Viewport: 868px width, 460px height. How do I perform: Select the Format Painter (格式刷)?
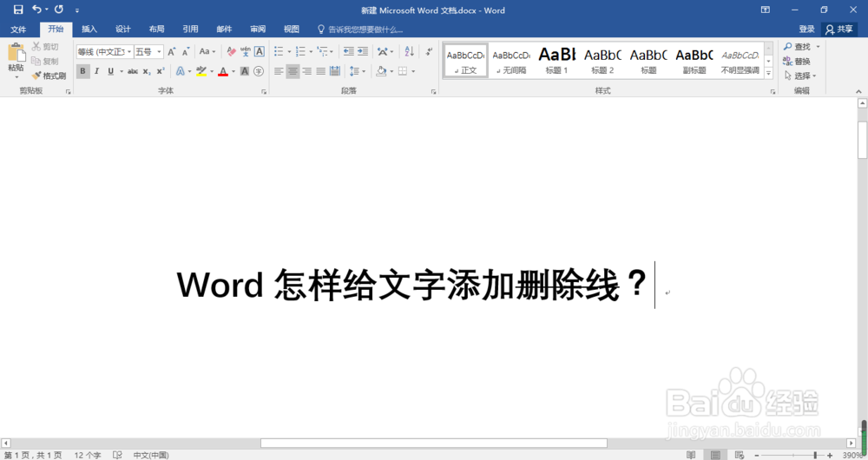pyautogui.click(x=49, y=76)
